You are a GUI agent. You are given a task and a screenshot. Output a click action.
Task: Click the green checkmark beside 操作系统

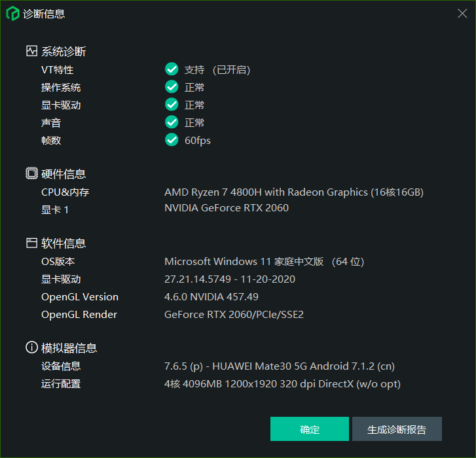[172, 87]
